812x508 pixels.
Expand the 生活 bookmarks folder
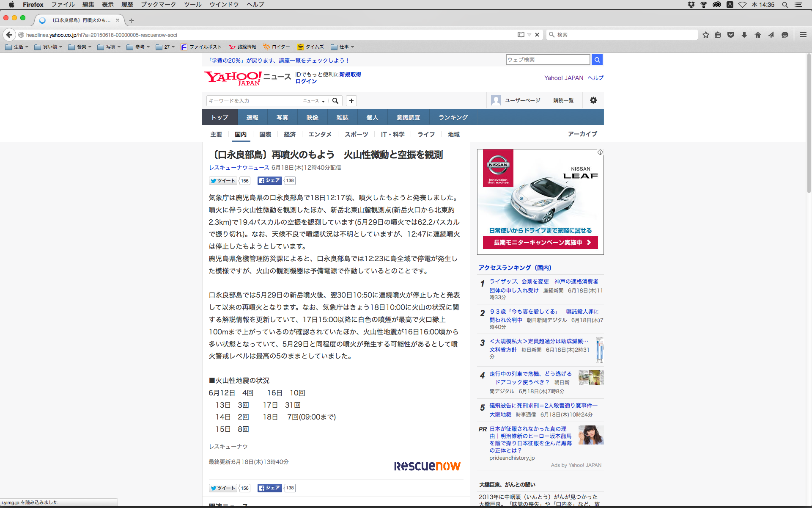(17, 47)
